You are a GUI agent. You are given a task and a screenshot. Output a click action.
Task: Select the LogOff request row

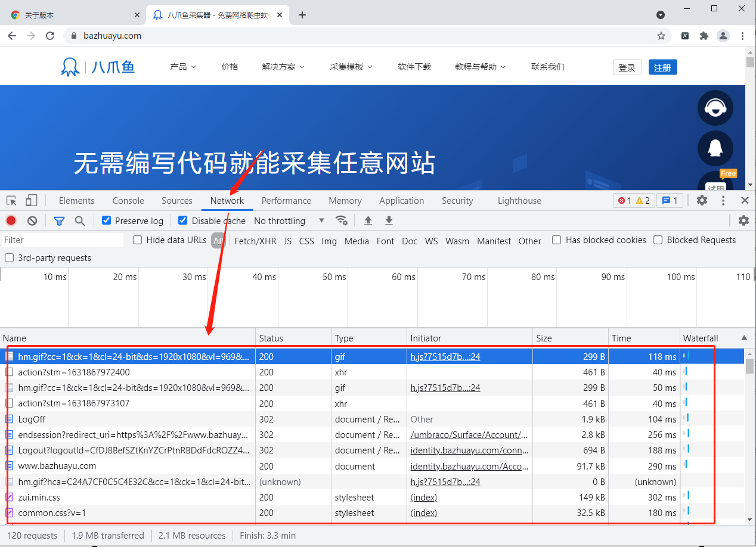[372, 419]
